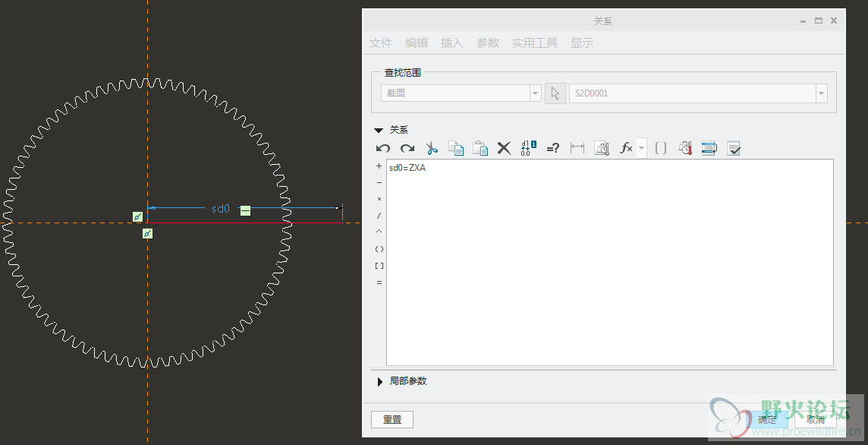Copy the selected relation text
868x445 pixels.
(455, 148)
